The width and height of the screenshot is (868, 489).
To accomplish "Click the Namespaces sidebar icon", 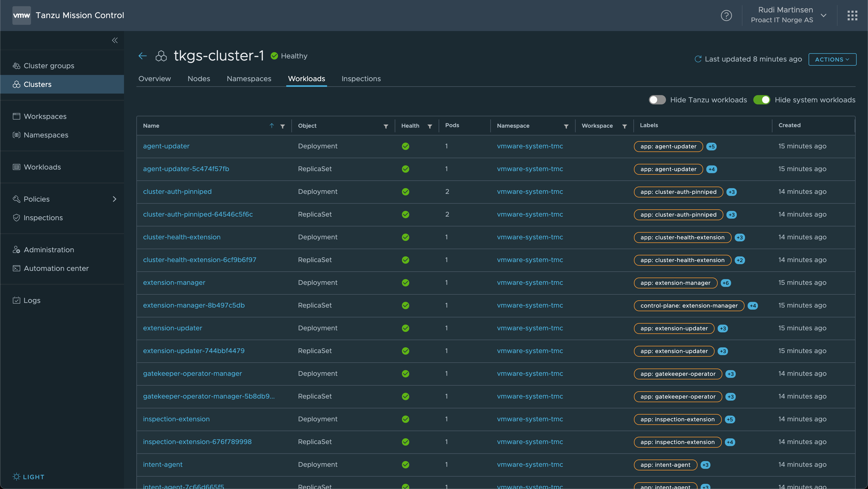I will pos(17,135).
